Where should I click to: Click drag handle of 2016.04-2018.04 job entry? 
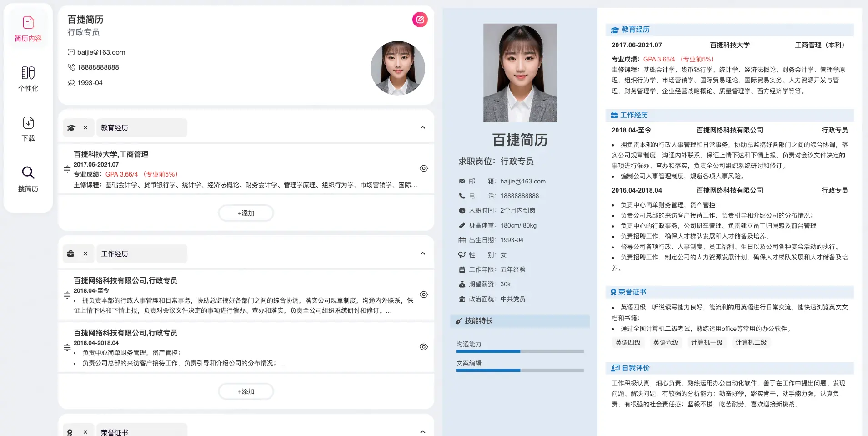[x=67, y=347]
